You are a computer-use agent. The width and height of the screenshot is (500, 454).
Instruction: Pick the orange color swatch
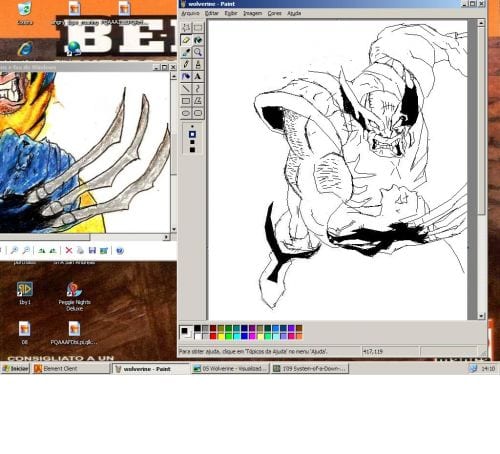[299, 336]
